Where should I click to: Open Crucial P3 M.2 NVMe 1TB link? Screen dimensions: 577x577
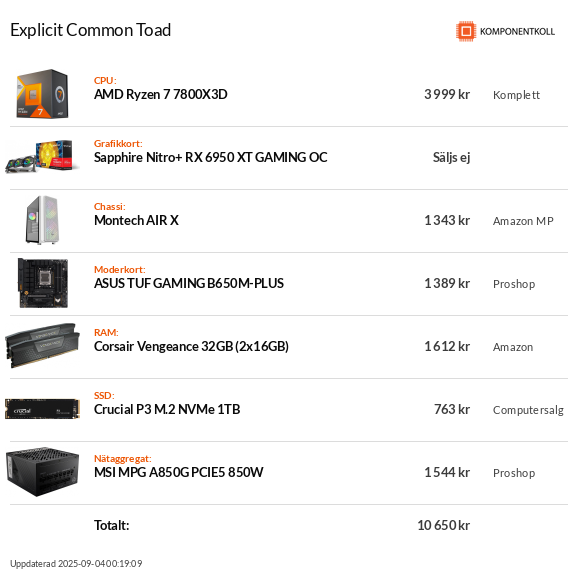pos(167,409)
